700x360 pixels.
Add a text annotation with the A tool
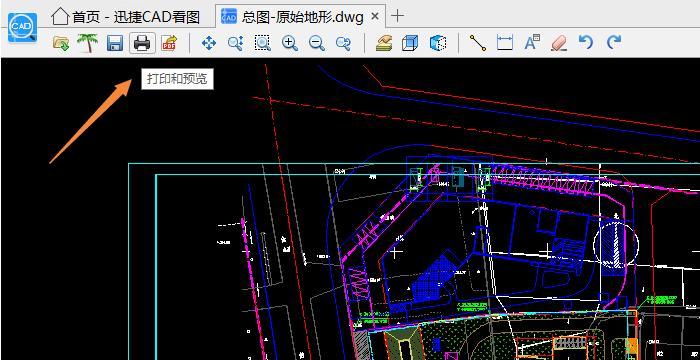(532, 43)
